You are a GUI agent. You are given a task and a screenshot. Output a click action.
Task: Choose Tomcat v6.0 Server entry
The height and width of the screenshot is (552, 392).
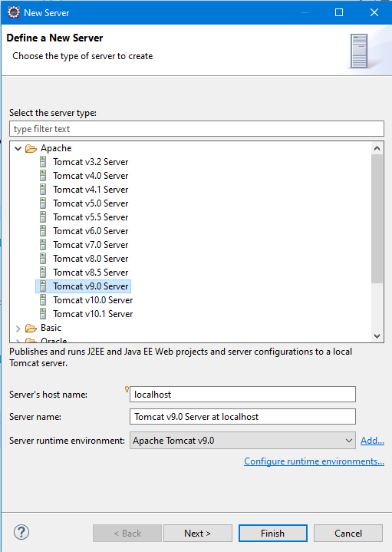click(x=91, y=231)
